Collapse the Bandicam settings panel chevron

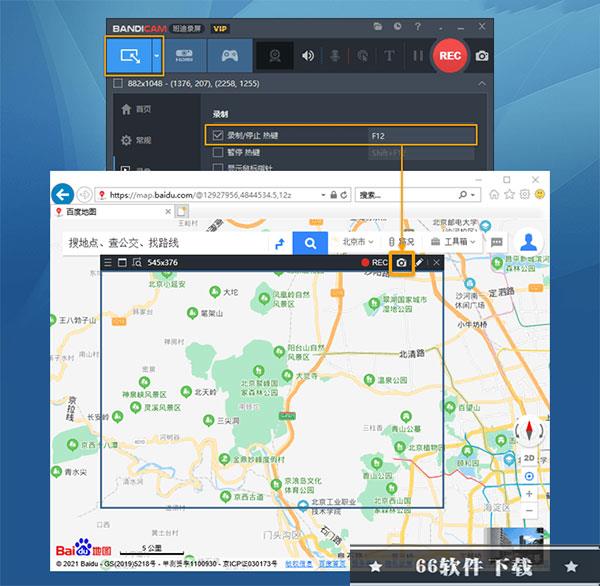(482, 83)
